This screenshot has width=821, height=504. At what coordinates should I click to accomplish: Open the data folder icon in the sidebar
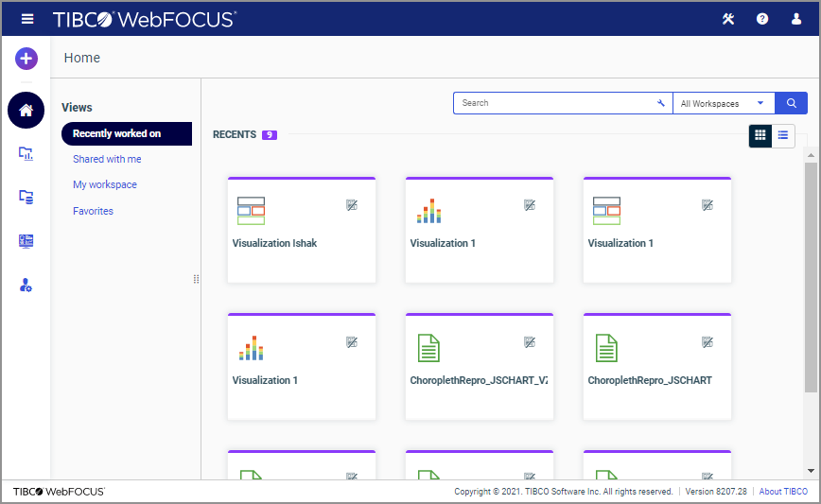26,197
